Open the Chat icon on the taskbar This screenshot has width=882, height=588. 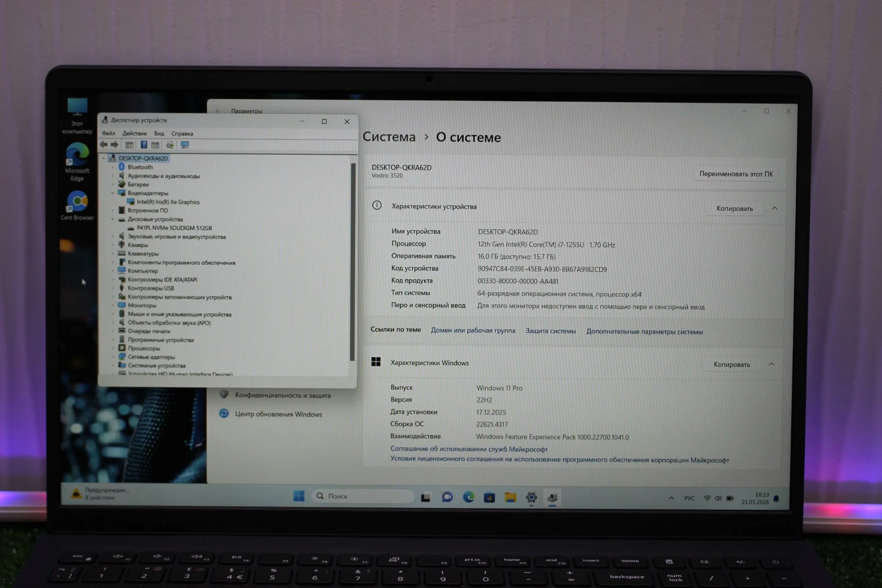click(x=447, y=497)
